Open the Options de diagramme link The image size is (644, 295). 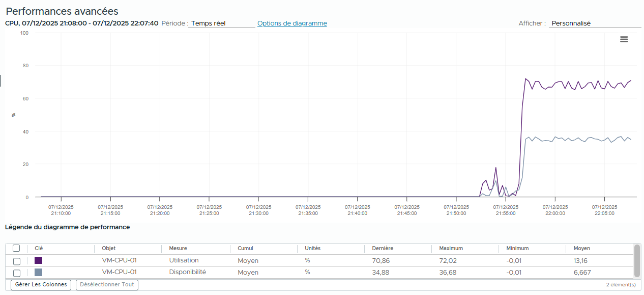[x=292, y=23]
